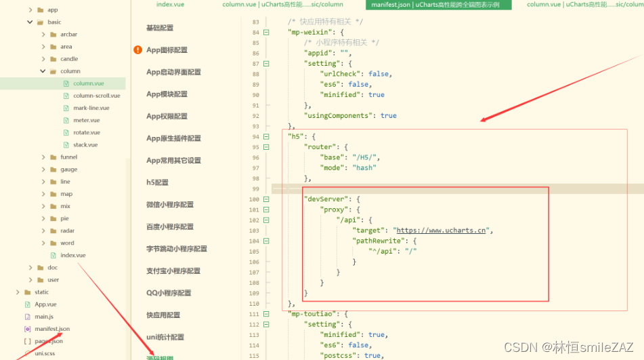Fold the setting block at line 87
Screen dimensions: 644x360
click(x=266, y=64)
